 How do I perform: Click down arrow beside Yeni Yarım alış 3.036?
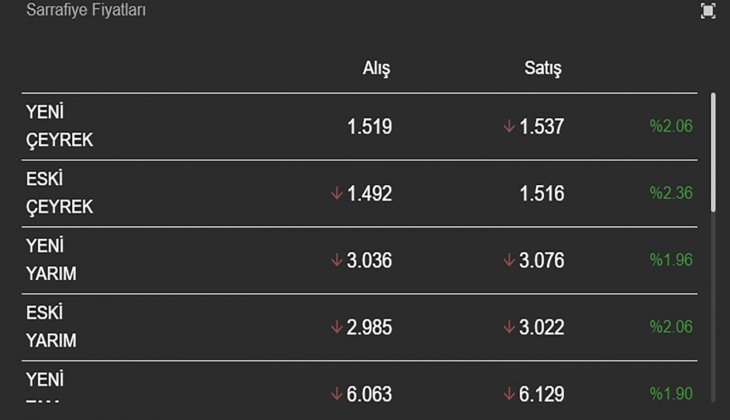(337, 261)
